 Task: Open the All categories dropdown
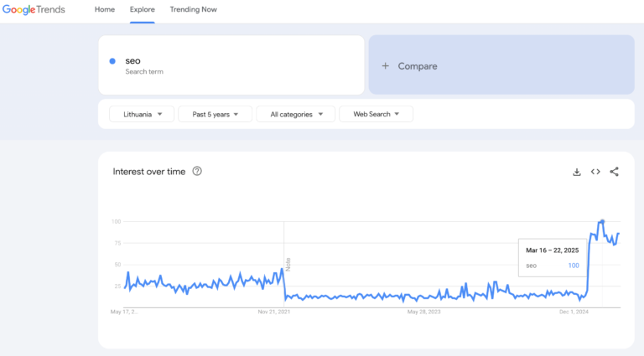click(x=296, y=114)
